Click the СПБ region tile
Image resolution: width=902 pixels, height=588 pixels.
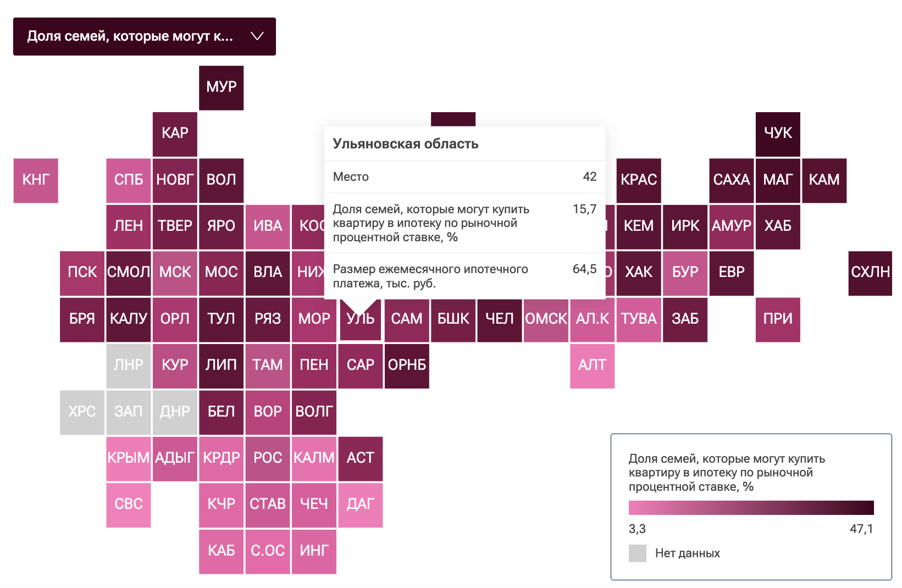coord(129,180)
